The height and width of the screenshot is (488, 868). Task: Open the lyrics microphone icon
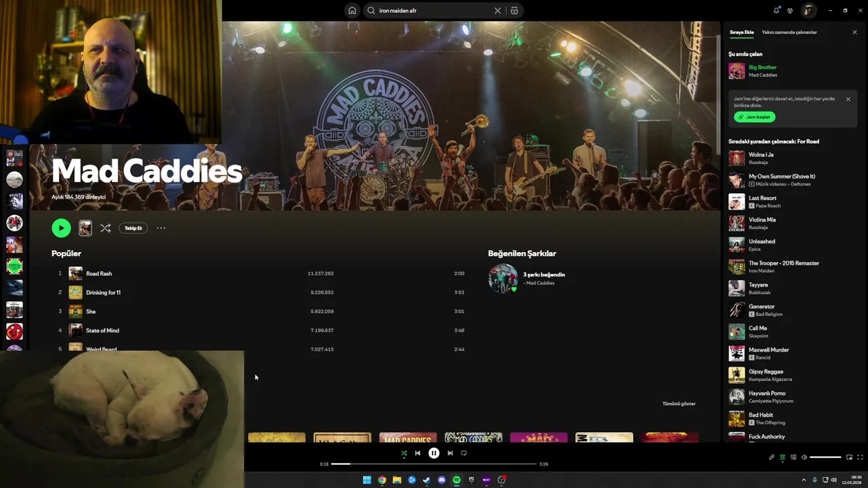771,457
